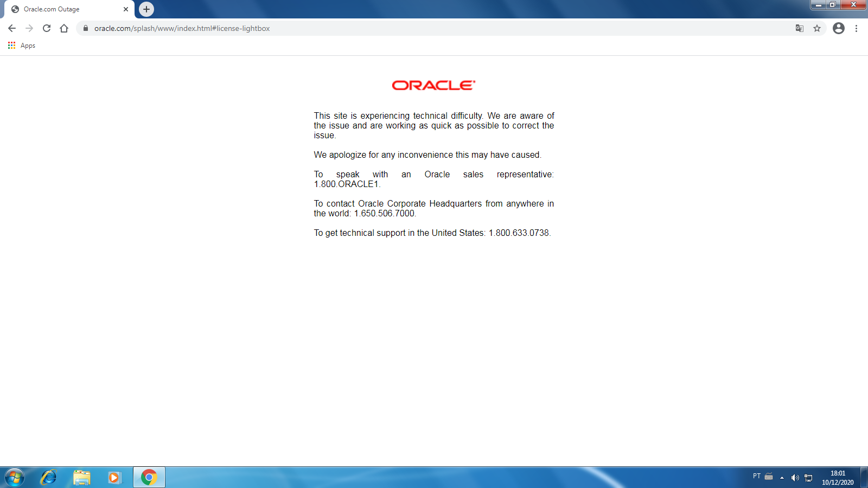The height and width of the screenshot is (488, 868).
Task: Open the PT language input indicator
Action: coord(757,476)
